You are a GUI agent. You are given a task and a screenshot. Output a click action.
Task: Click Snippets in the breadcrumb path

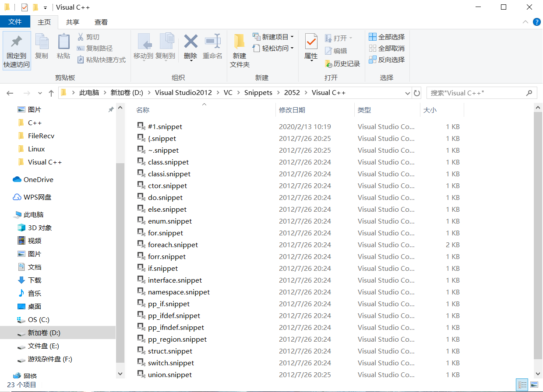(x=258, y=93)
